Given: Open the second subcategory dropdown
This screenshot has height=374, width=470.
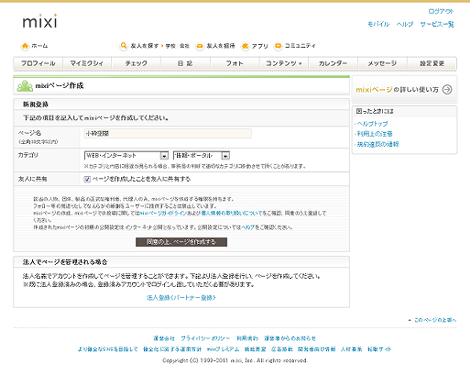Looking at the screenshot, I should [x=201, y=156].
